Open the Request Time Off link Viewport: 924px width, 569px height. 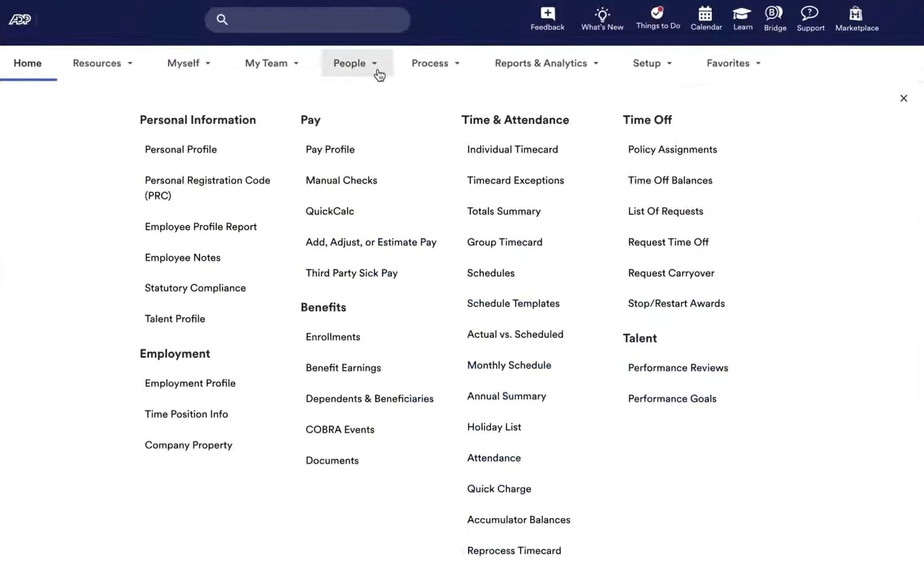[x=668, y=242]
